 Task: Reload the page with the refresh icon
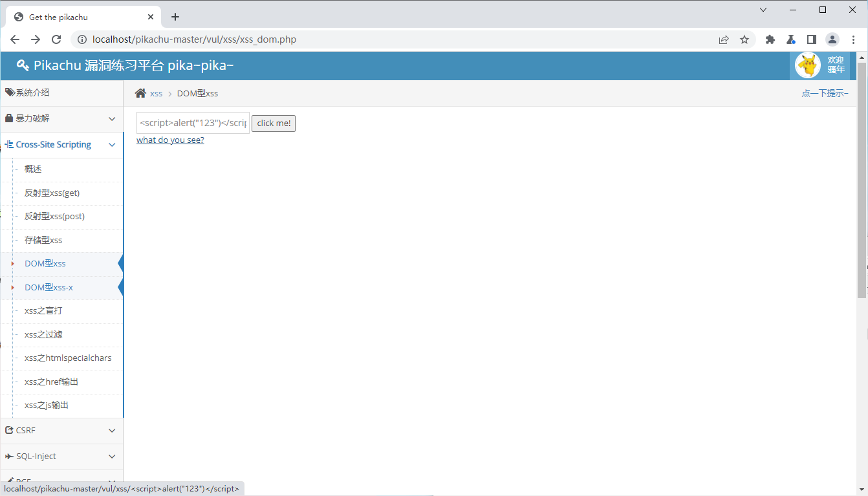click(56, 39)
